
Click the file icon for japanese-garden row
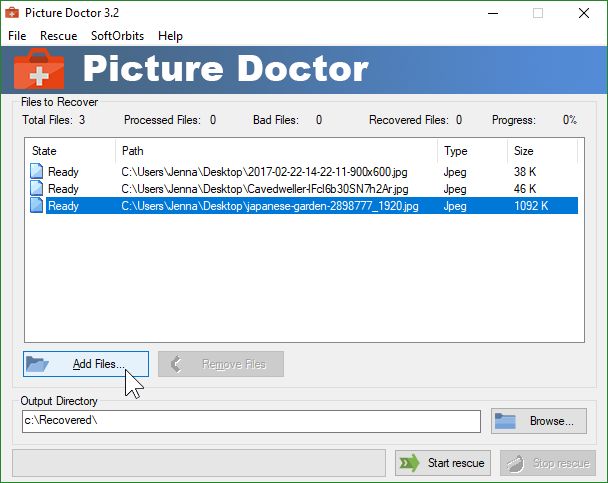point(37,206)
